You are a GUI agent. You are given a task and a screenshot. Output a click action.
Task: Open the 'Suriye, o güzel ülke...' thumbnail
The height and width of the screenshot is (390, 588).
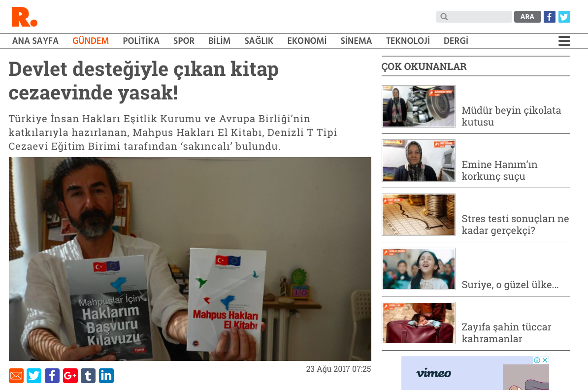(419, 269)
